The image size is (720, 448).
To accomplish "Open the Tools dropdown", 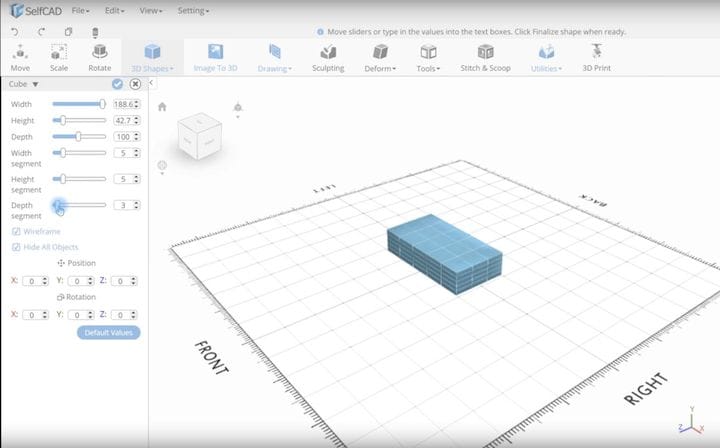I will 428,57.
